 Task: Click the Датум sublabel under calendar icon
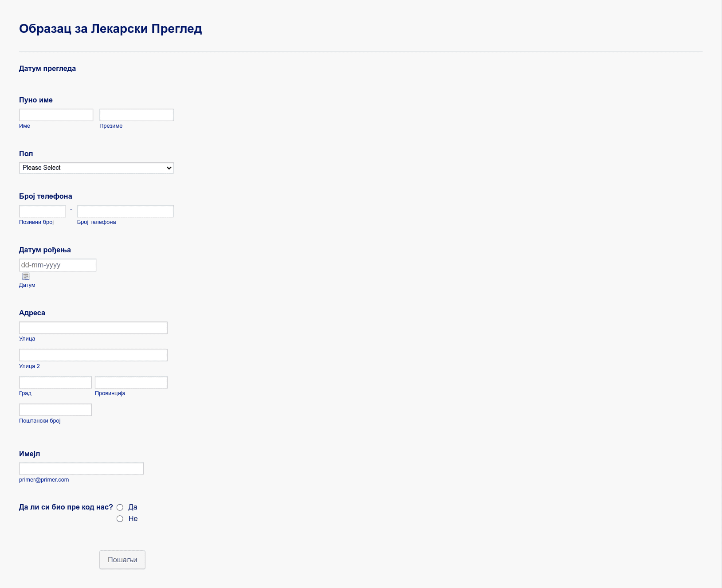pos(27,285)
